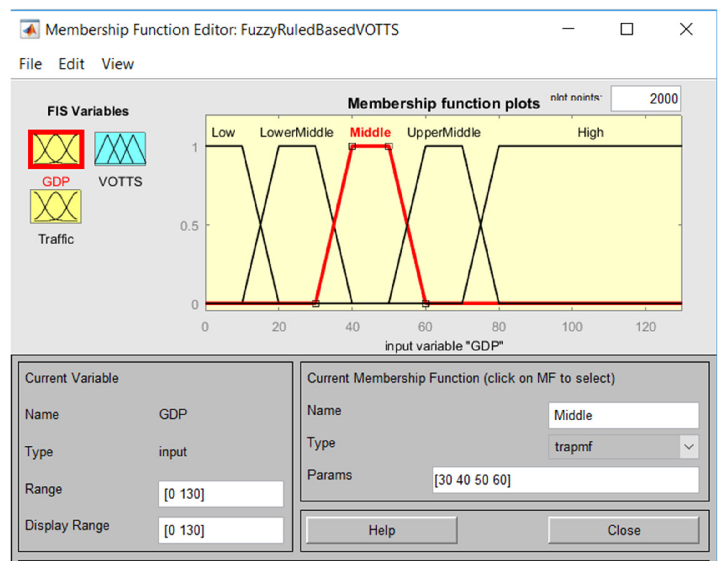Select the GDP input variable icon
Viewport: 728px width, 569px height.
click(56, 149)
